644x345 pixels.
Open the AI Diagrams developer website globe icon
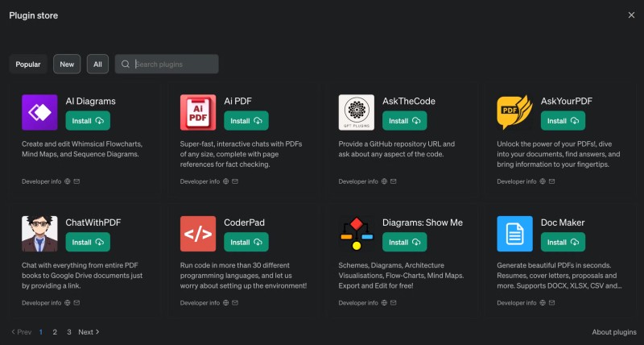(x=68, y=181)
